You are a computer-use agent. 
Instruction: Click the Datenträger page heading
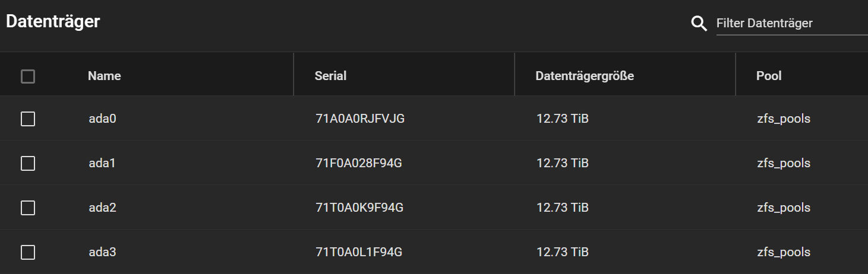tap(53, 22)
